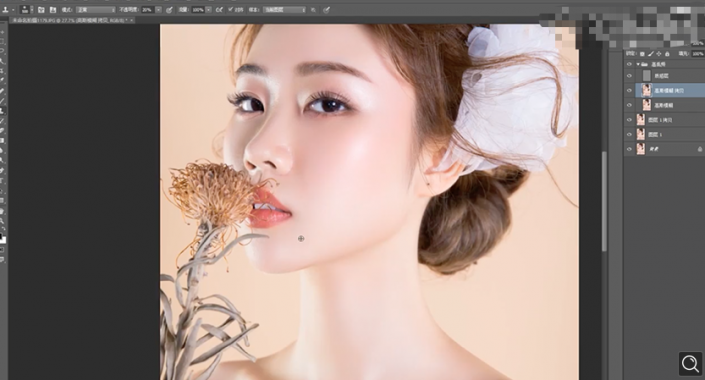The height and width of the screenshot is (380, 705).
Task: Select the Rectangular Marquee tool
Action: (3, 42)
